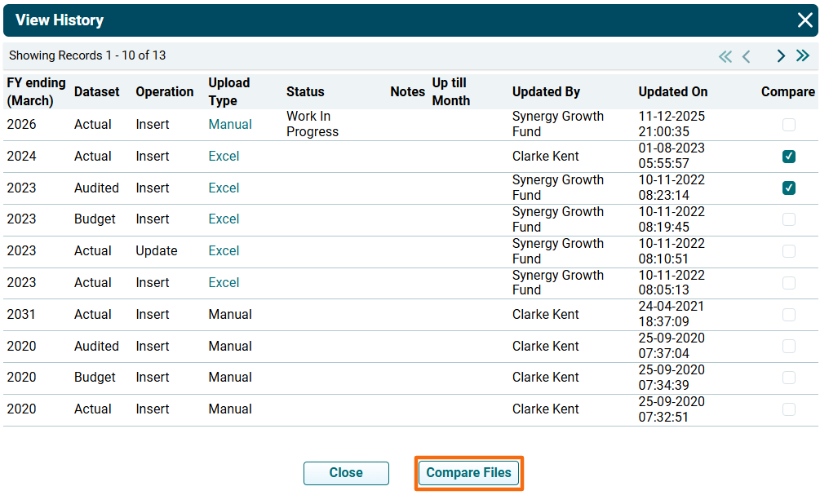
Task: Uncheck Compare for the 2024 Actual row
Action: coord(788,157)
